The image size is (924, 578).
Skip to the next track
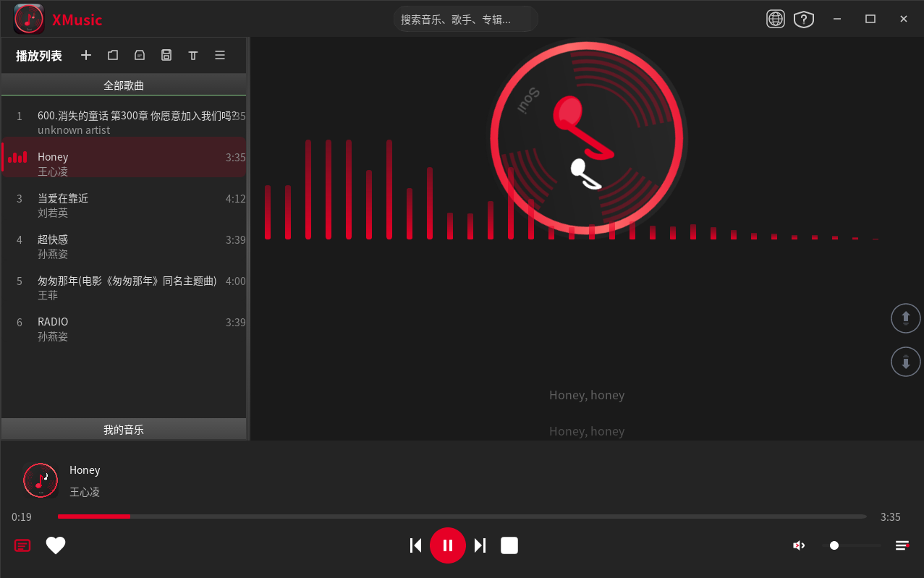pyautogui.click(x=480, y=545)
